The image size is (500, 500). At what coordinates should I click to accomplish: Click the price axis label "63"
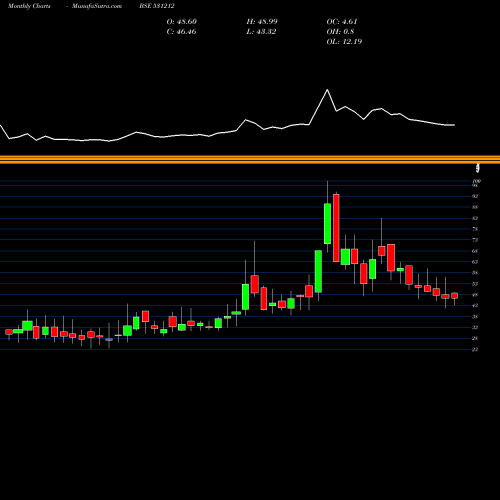coord(475,262)
